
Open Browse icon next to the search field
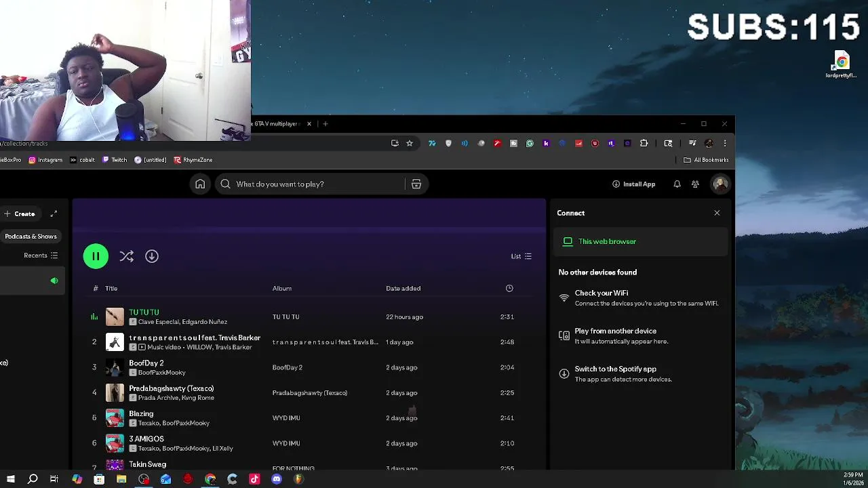[x=416, y=184]
